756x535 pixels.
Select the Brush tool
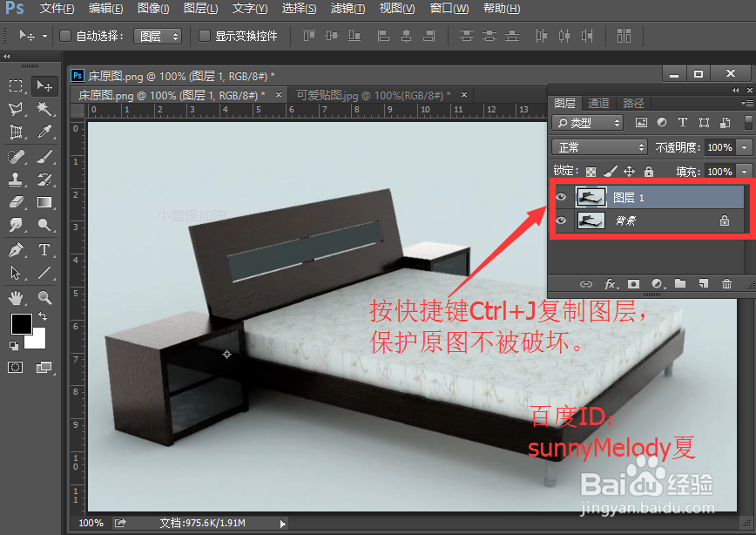pos(44,156)
